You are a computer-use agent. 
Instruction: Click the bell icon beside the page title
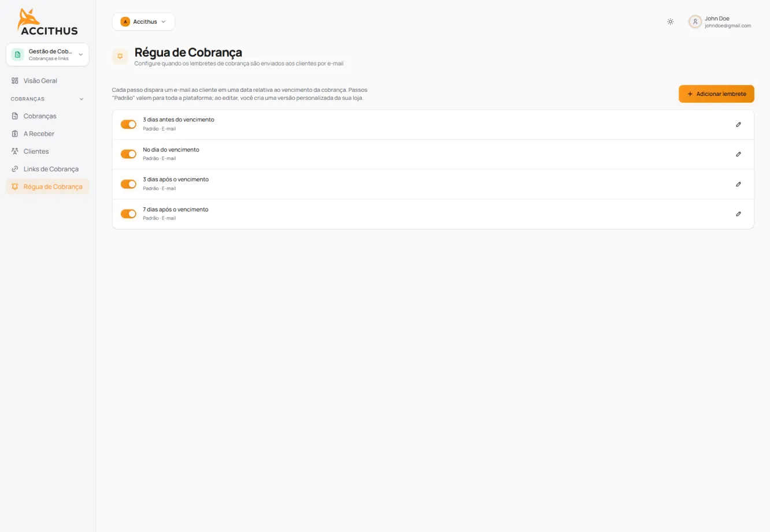tap(120, 56)
